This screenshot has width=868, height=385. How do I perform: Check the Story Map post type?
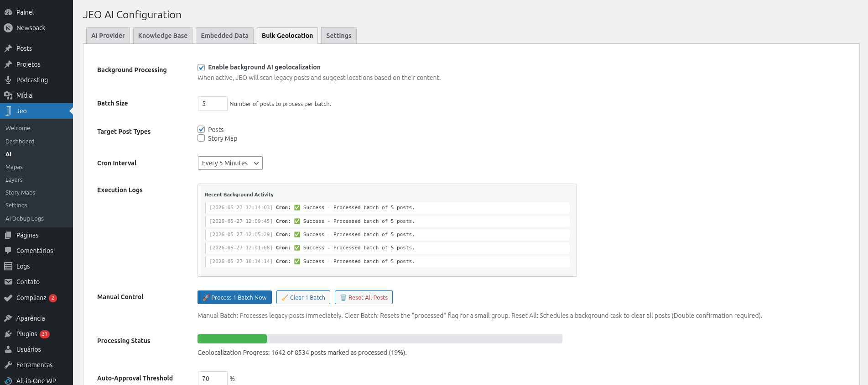(201, 138)
